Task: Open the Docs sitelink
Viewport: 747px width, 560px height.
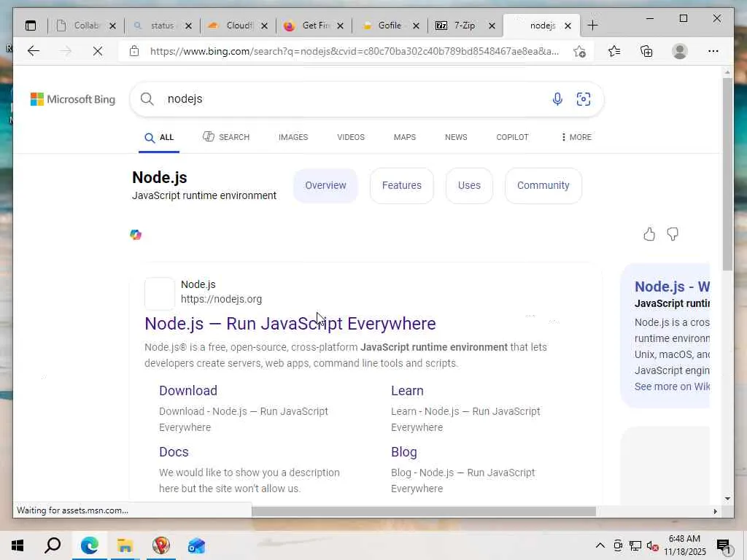Action: coord(174,452)
